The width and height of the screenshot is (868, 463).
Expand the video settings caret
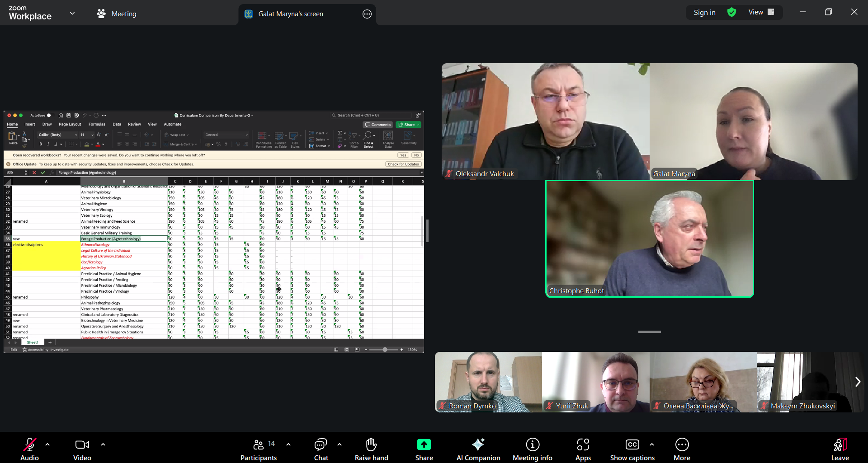[x=103, y=444]
